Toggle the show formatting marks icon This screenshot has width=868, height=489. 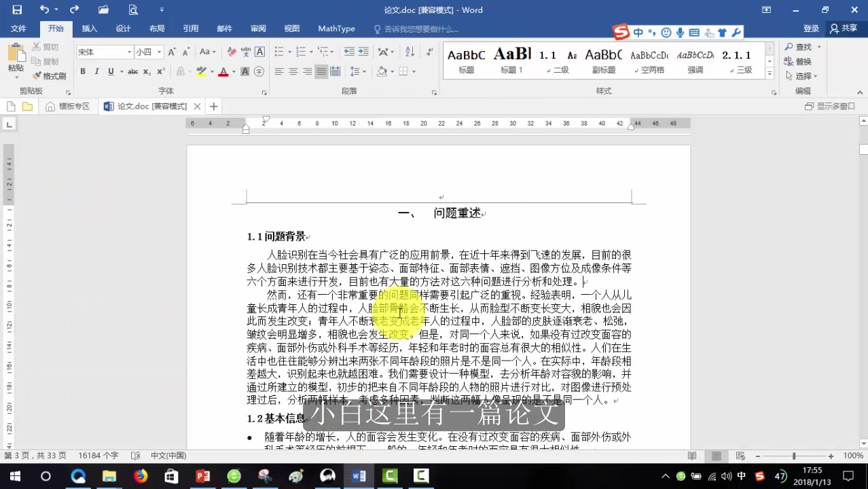point(430,52)
